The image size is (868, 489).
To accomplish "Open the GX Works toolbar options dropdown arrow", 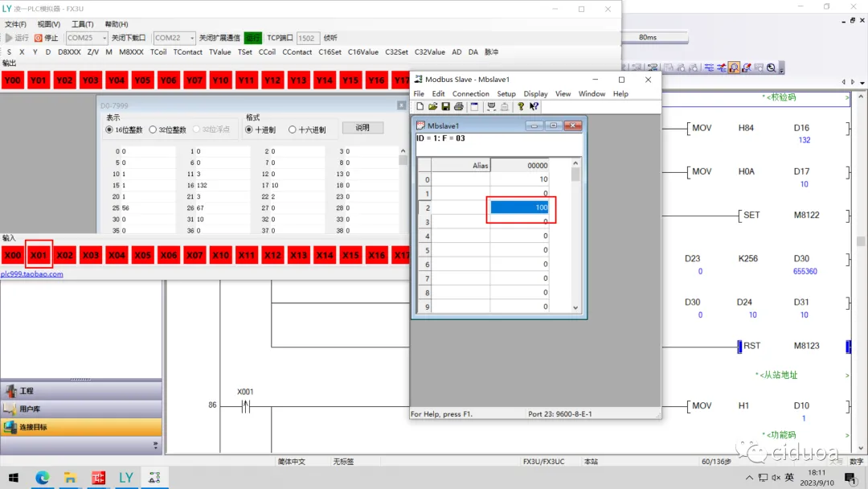I will pyautogui.click(x=782, y=68).
